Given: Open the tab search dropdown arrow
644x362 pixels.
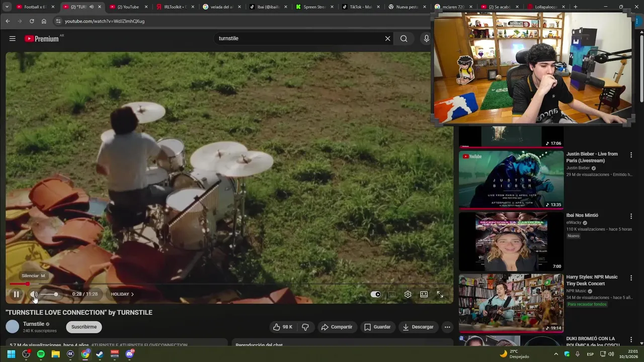Looking at the screenshot, I should click(x=7, y=7).
